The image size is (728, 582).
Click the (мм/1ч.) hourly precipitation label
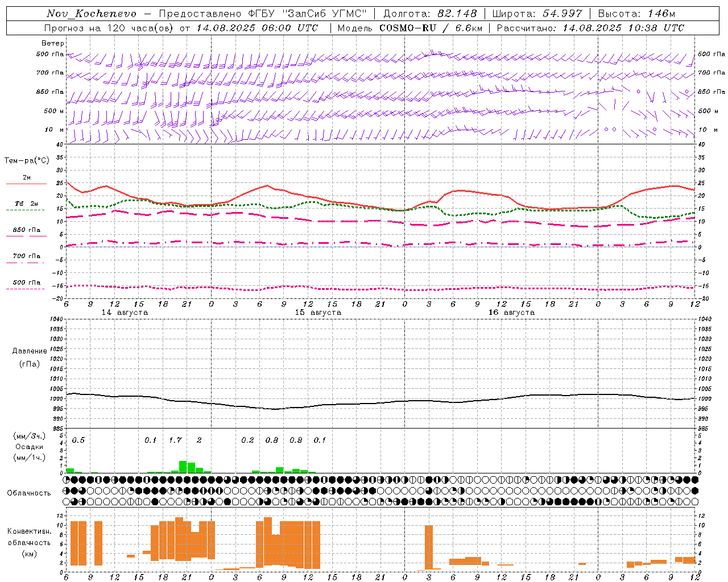pyautogui.click(x=30, y=457)
